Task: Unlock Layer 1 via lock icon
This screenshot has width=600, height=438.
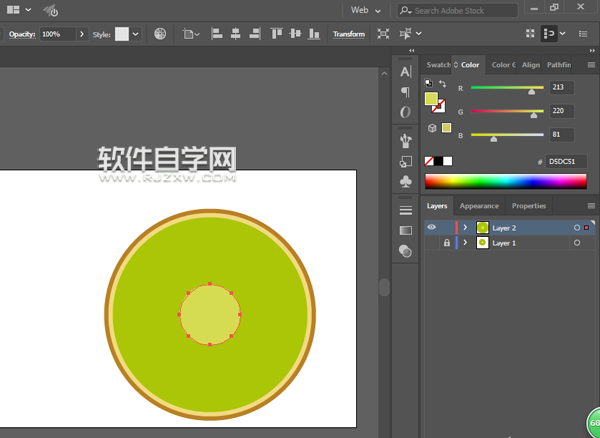Action: coord(447,243)
